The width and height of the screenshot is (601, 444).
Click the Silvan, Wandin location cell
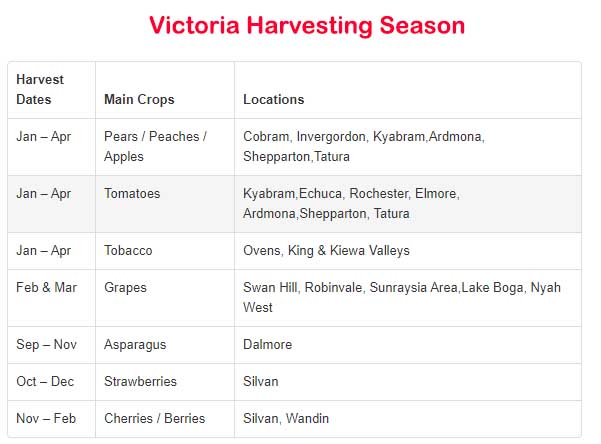[408, 419]
